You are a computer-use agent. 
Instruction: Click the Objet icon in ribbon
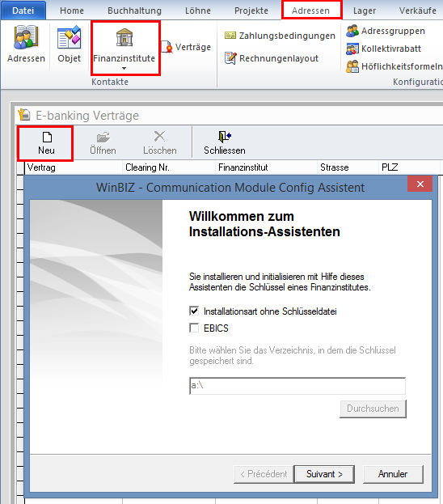coord(69,37)
